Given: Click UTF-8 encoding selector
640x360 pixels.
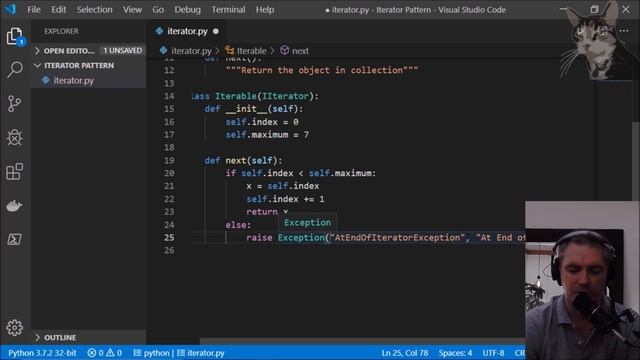Looking at the screenshot, I should coord(493,353).
